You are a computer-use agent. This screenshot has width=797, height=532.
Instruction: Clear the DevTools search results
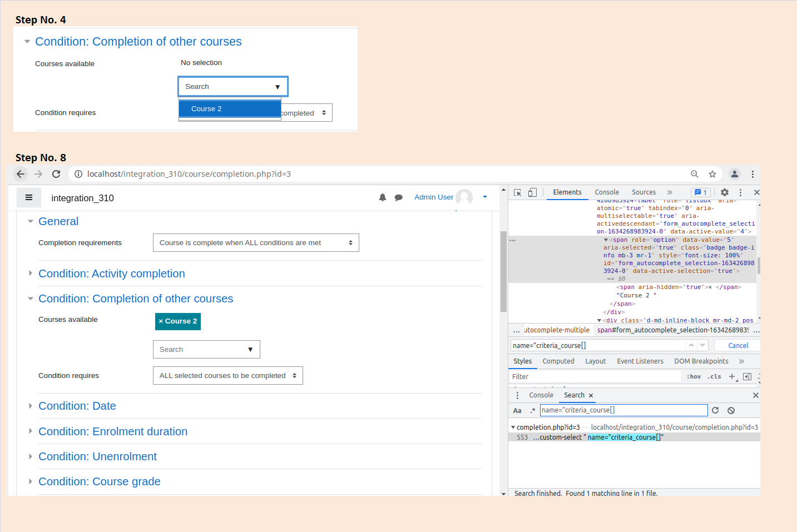pos(731,410)
